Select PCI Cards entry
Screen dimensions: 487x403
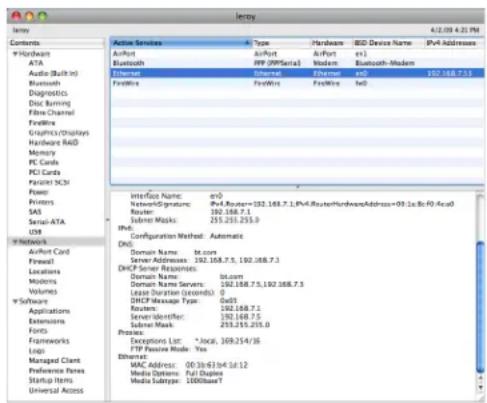tap(44, 172)
